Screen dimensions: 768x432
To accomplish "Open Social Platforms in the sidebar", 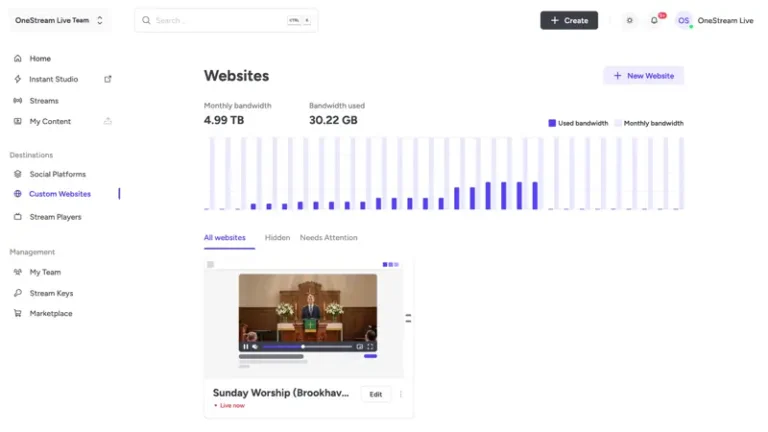I will pyautogui.click(x=57, y=174).
